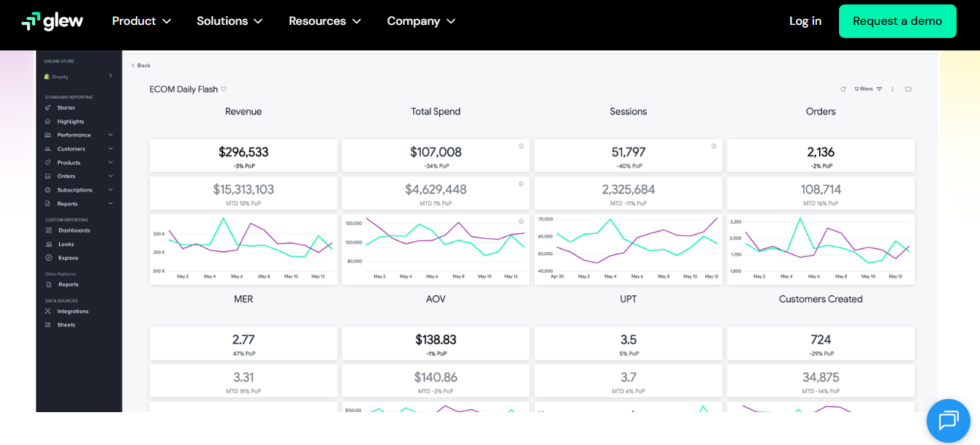Click the Dashboards grid icon
This screenshot has height=445, width=980.
(x=49, y=230)
